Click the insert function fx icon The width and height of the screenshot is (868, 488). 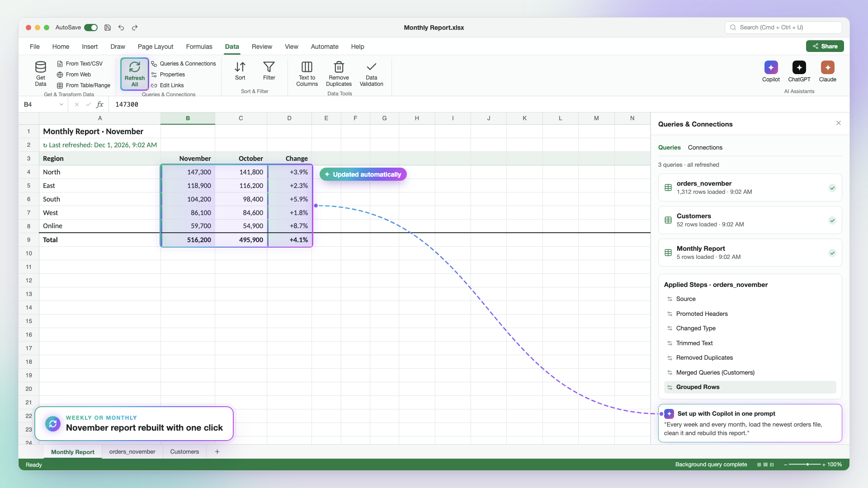point(100,104)
